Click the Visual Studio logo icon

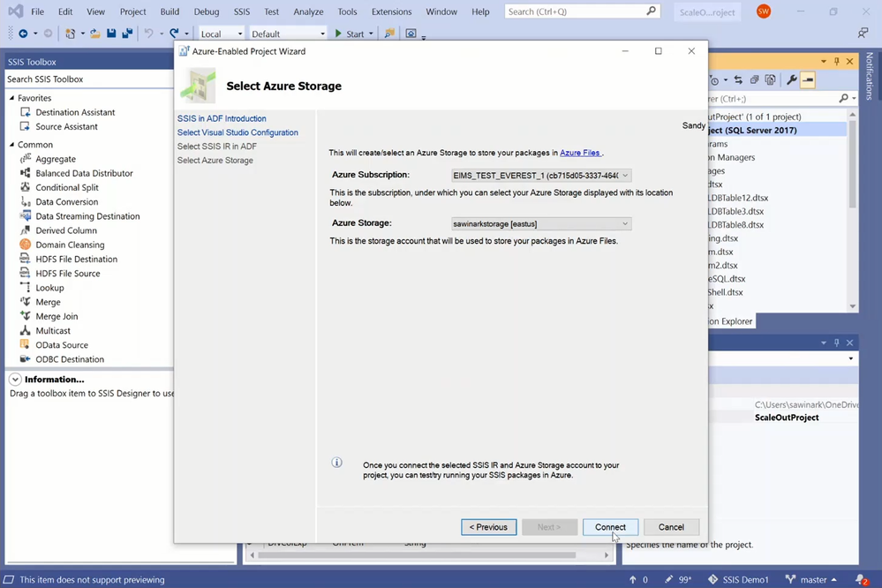click(16, 11)
